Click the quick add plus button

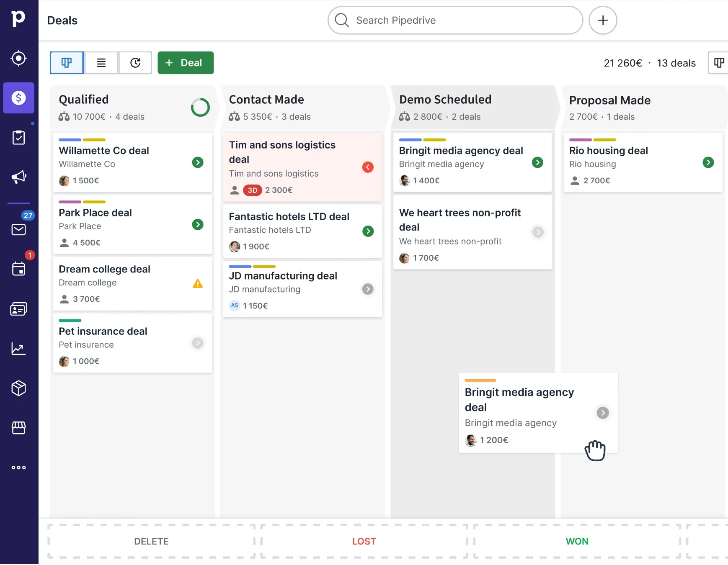(x=603, y=20)
